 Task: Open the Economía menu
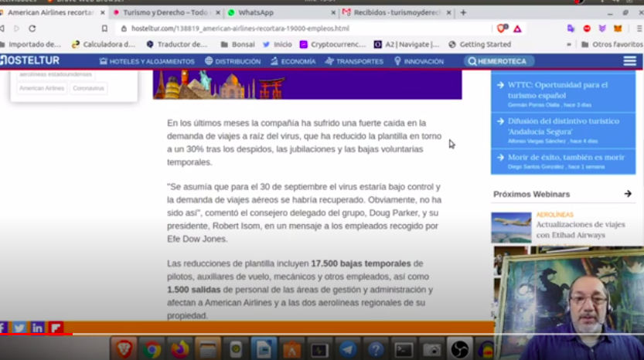(293, 62)
